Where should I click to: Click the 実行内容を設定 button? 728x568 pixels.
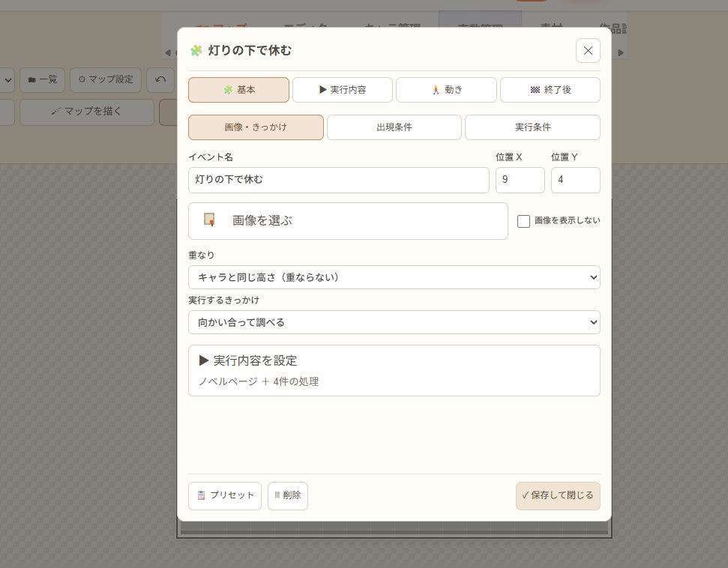point(394,370)
